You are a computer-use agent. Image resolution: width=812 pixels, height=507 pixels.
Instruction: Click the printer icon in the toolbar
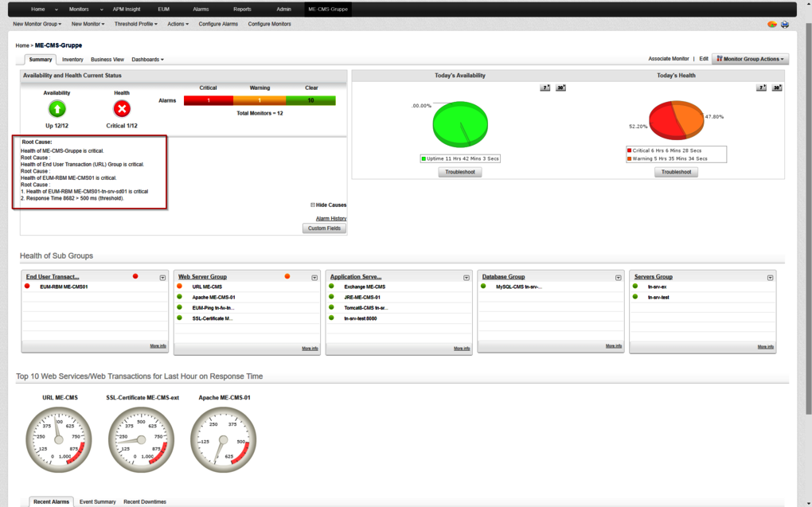pyautogui.click(x=785, y=25)
